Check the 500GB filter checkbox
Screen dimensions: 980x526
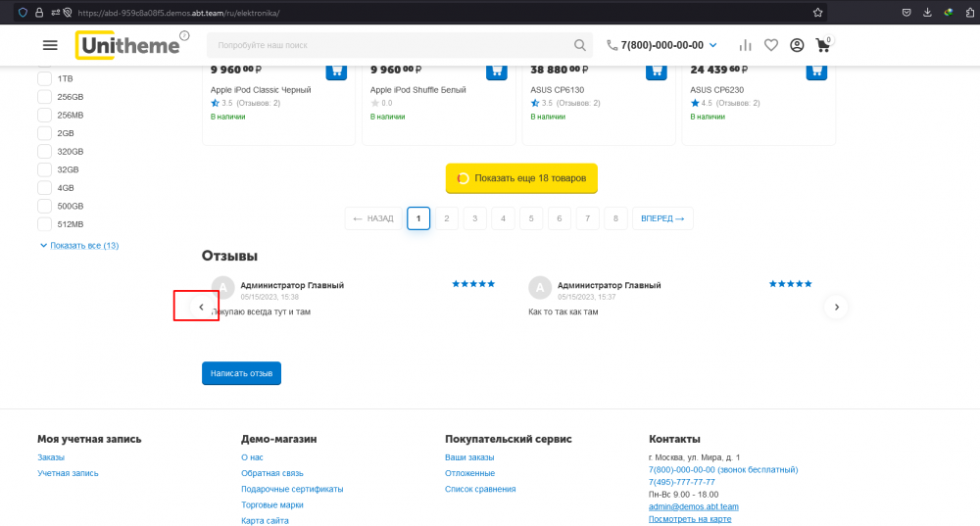(x=44, y=206)
